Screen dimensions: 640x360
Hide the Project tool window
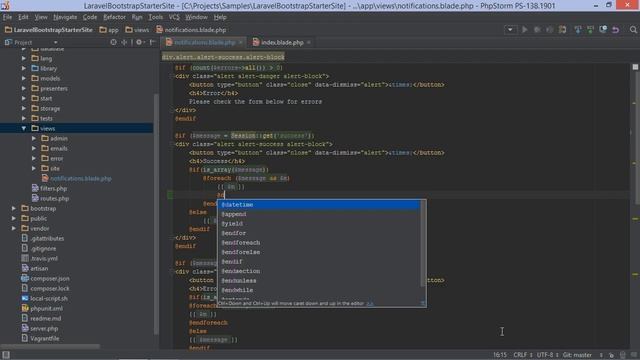point(152,42)
